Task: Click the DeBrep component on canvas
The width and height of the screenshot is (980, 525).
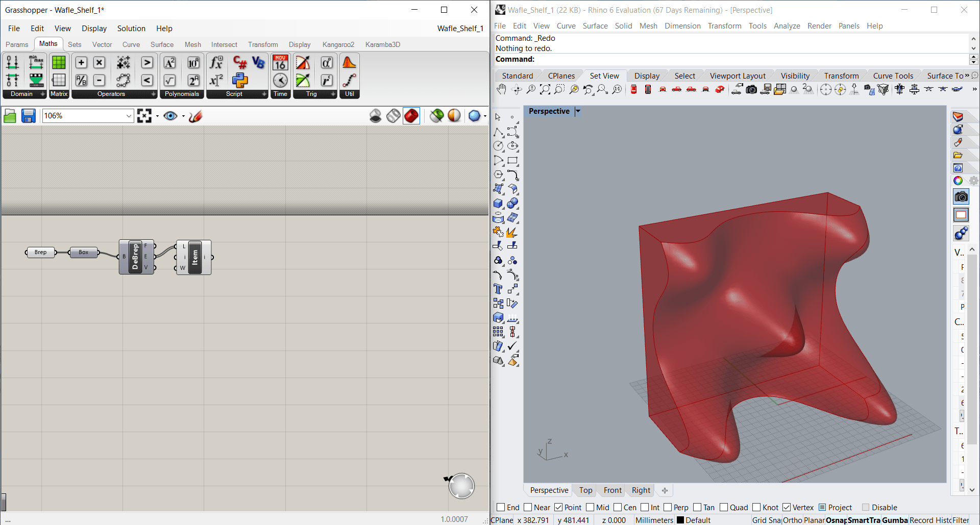Action: coord(135,257)
